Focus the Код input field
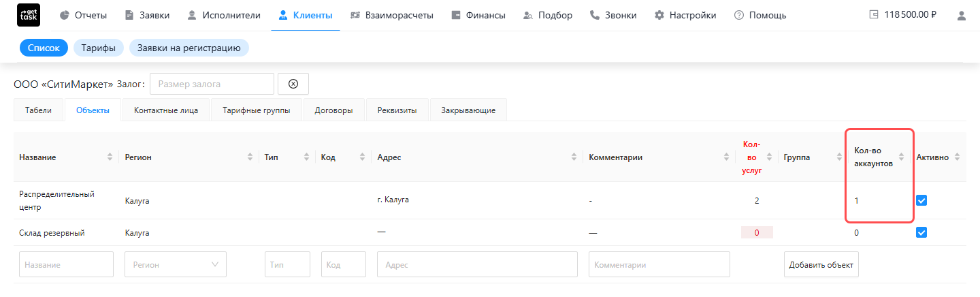980x297 pixels. click(x=344, y=264)
